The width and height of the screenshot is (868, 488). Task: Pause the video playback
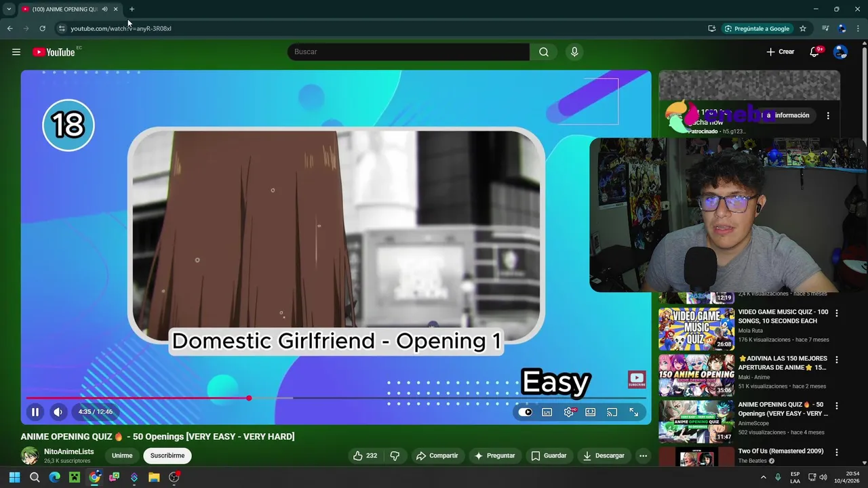35,411
